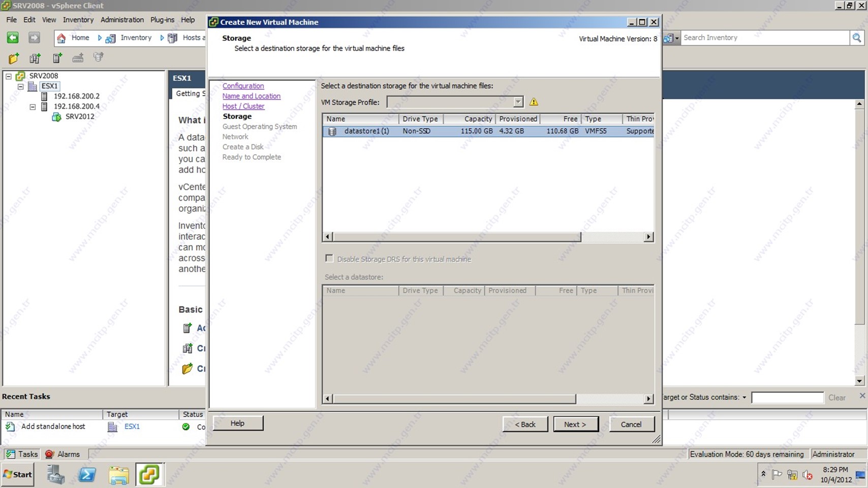Click the muted volume tray icon
This screenshot has width=868, height=488.
(x=808, y=475)
